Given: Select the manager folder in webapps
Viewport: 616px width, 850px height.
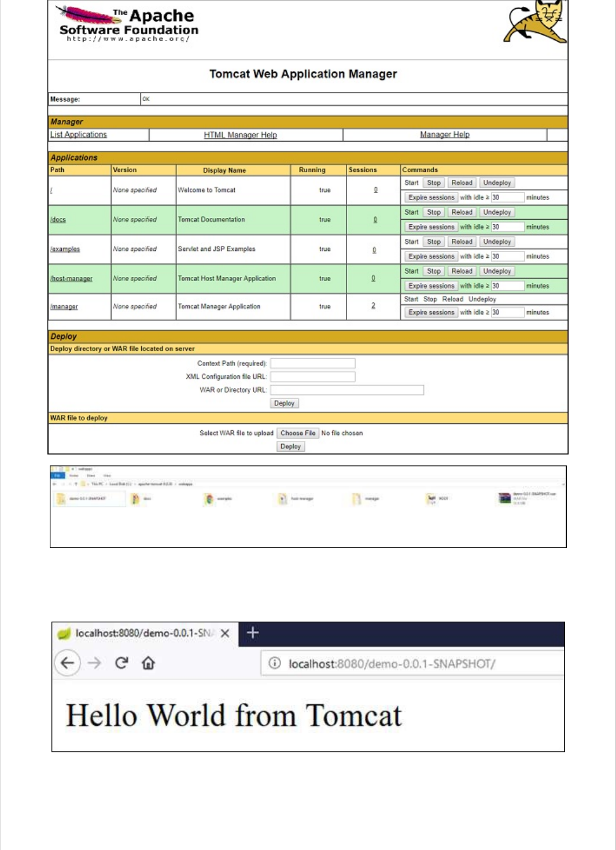Looking at the screenshot, I should pyautogui.click(x=366, y=498).
